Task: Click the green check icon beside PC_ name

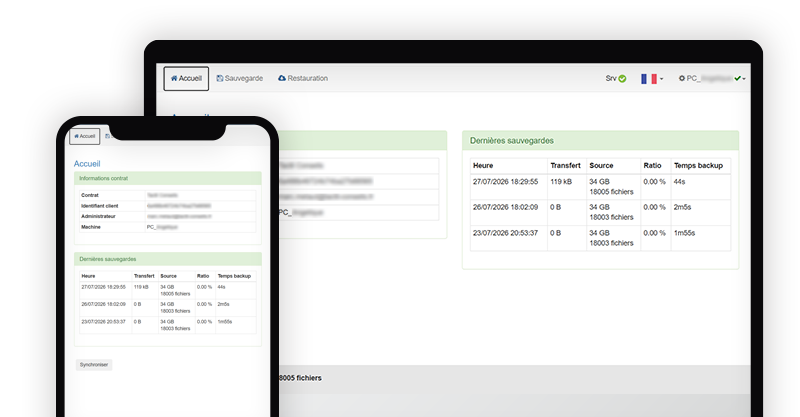Action: coord(737,79)
